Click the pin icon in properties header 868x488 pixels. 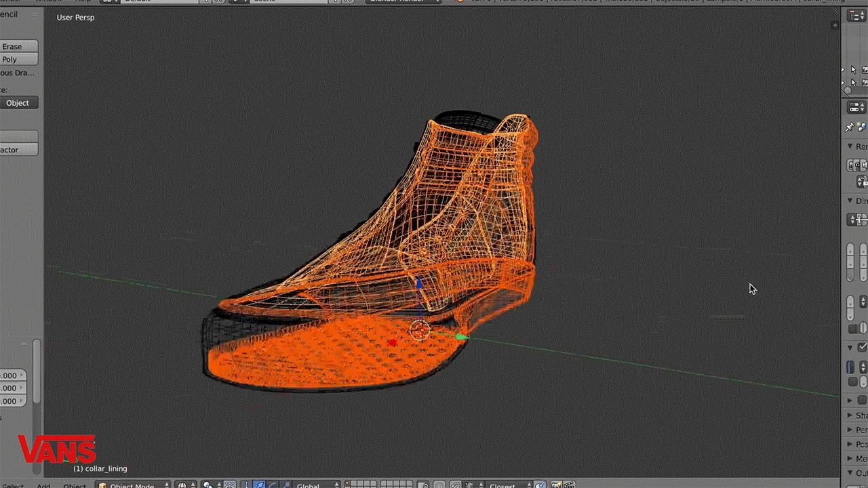pyautogui.click(x=849, y=127)
